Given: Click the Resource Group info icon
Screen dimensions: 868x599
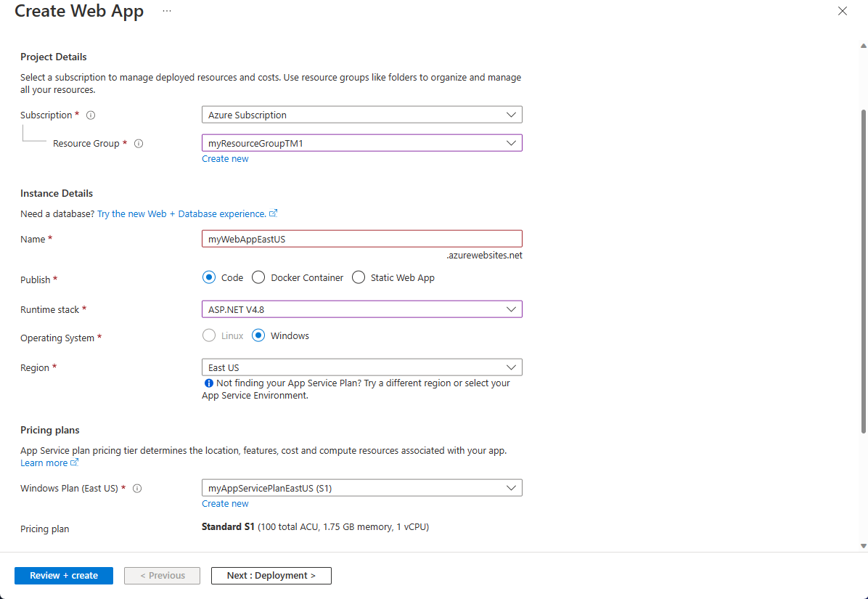Looking at the screenshot, I should (138, 143).
